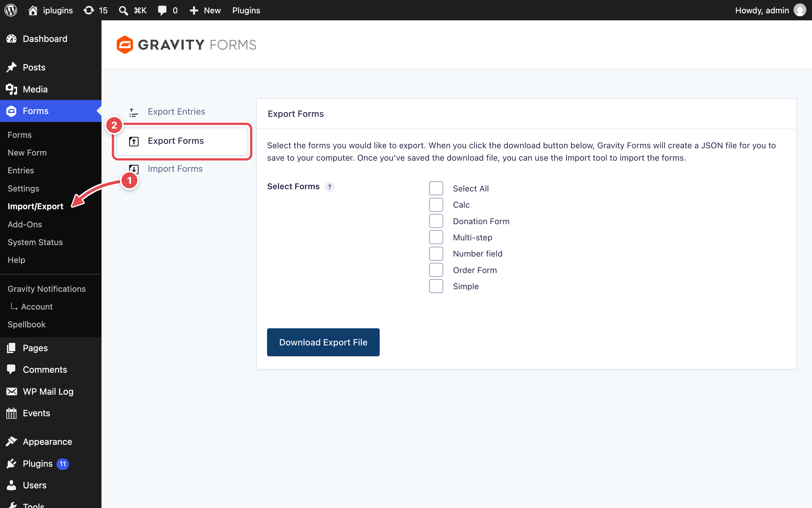Click the Media icon in sidebar
This screenshot has height=508, width=812.
point(11,89)
